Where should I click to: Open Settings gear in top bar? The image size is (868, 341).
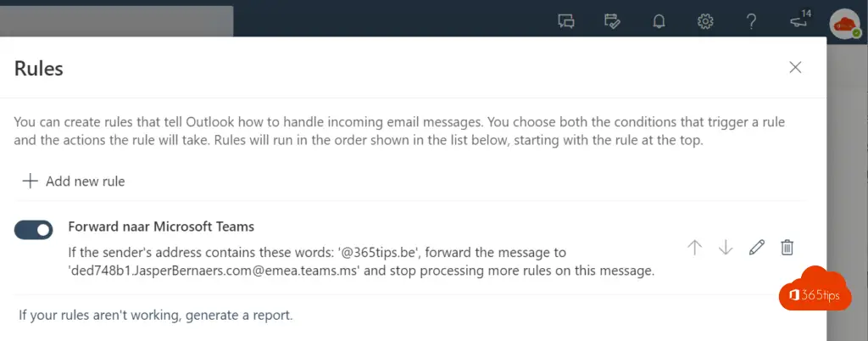tap(704, 21)
